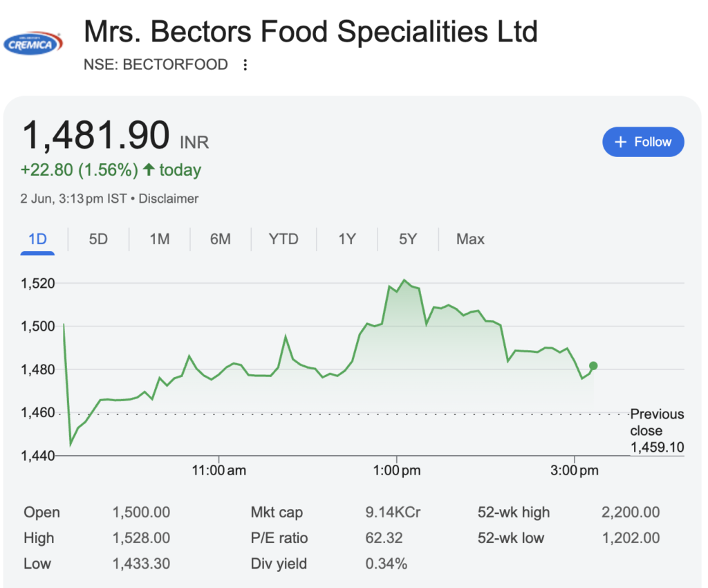The height and width of the screenshot is (588, 708).
Task: Click the Mrs. Bectors Food Specialities title
Action: point(310,33)
